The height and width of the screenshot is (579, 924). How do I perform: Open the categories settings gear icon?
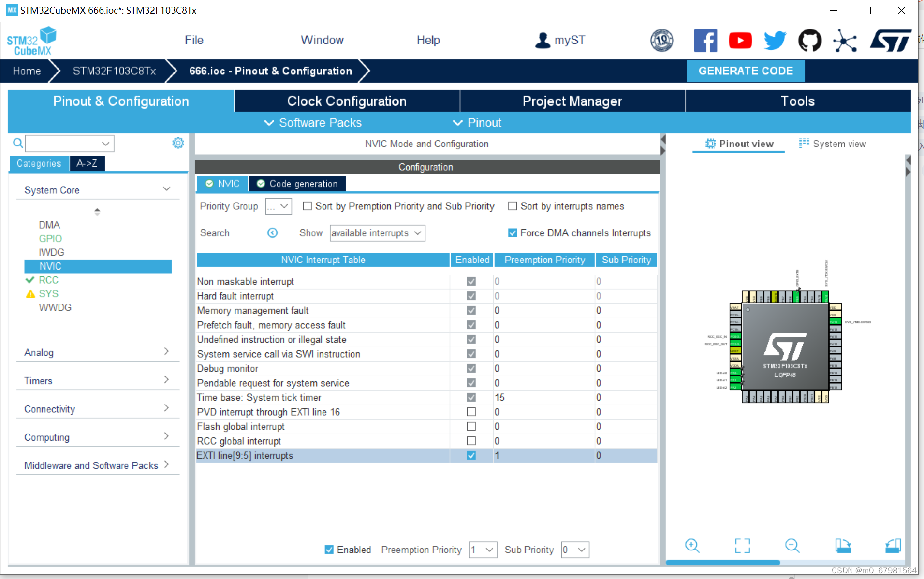[178, 143]
